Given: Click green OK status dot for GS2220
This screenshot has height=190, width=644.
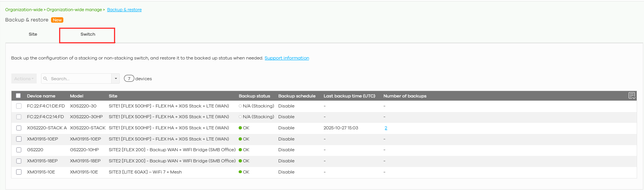Looking at the screenshot, I should click(x=240, y=150).
